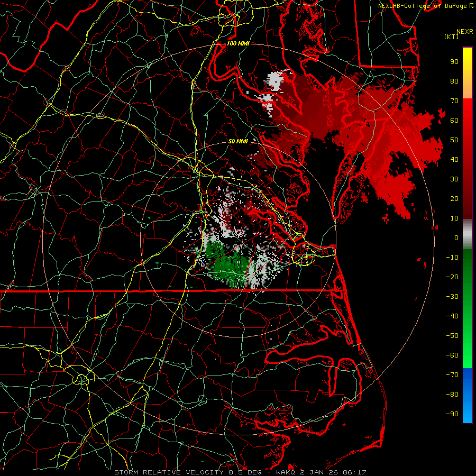
Task: Click the 40 value on velocity scale
Action: click(x=454, y=160)
